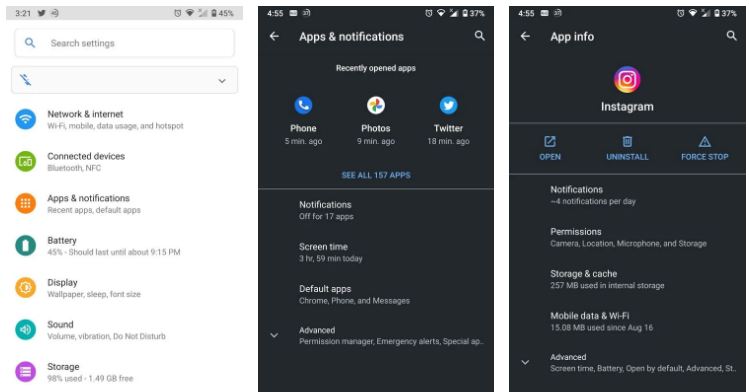This screenshot has height=392, width=749.
Task: Tap the Display settings icon
Action: pos(25,287)
